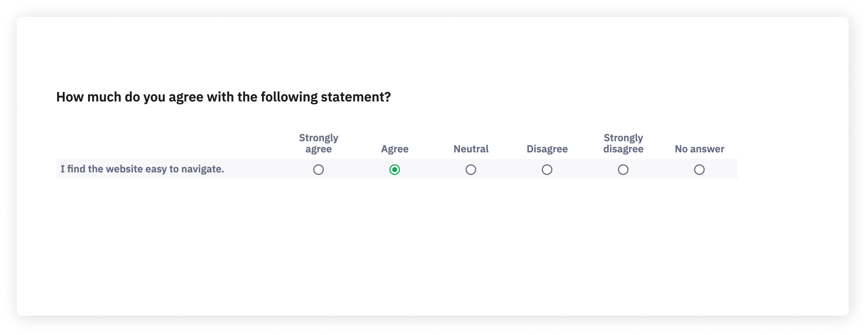Click the 'Neutral' column header label
The image size is (868, 335).
(x=471, y=149)
